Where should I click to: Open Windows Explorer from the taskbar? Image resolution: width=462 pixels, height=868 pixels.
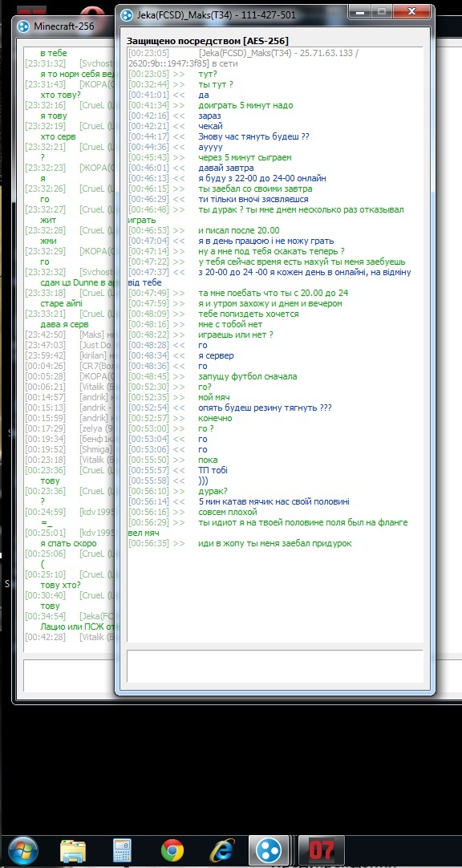72,851
